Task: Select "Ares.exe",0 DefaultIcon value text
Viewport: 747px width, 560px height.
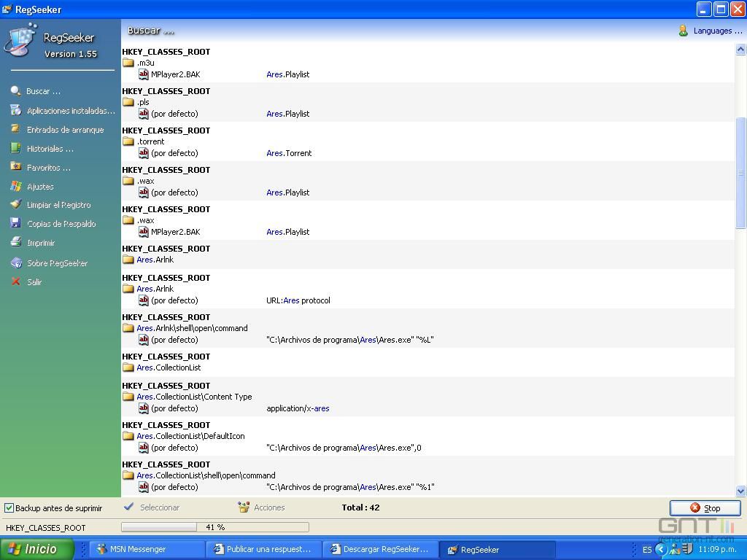Action: 344,448
